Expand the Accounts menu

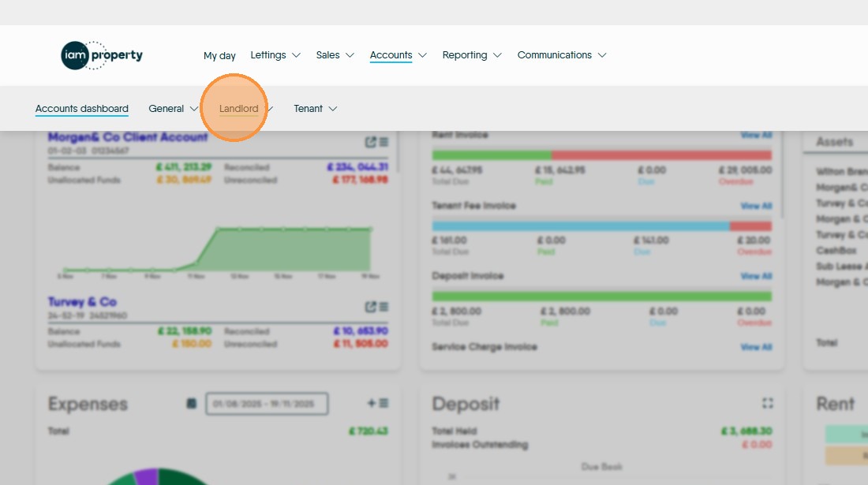pyautogui.click(x=398, y=54)
